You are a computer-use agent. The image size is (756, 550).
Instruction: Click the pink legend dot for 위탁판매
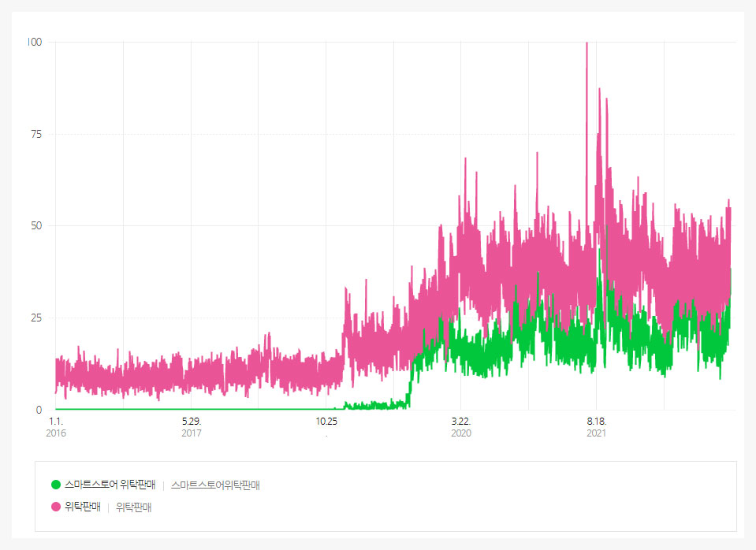(56, 507)
